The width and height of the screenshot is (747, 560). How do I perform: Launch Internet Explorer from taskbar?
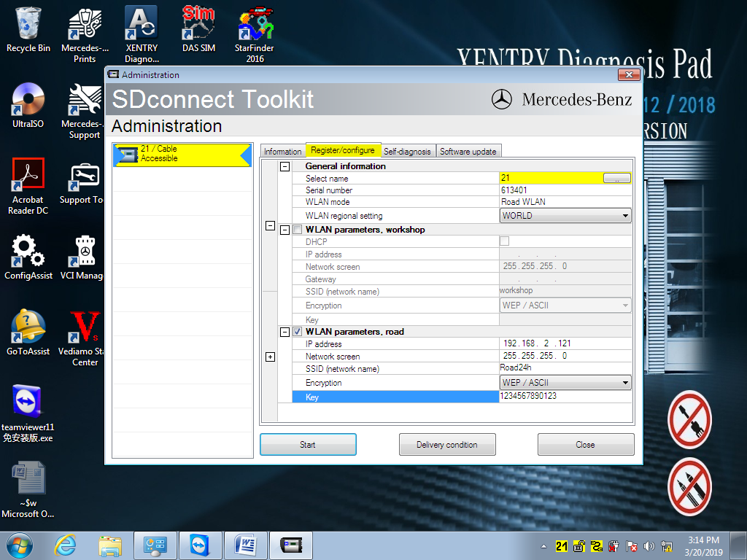[65, 545]
